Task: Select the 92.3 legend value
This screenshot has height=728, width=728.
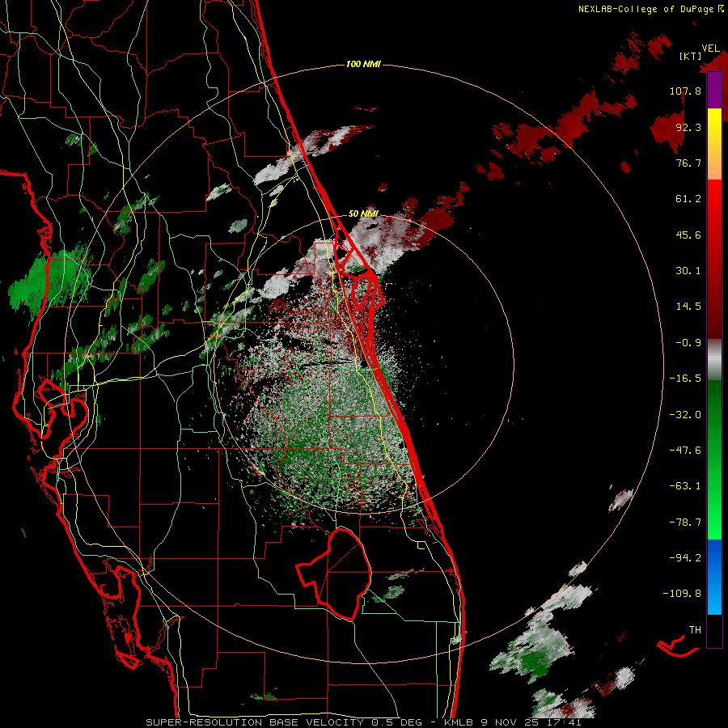Action: tap(688, 127)
